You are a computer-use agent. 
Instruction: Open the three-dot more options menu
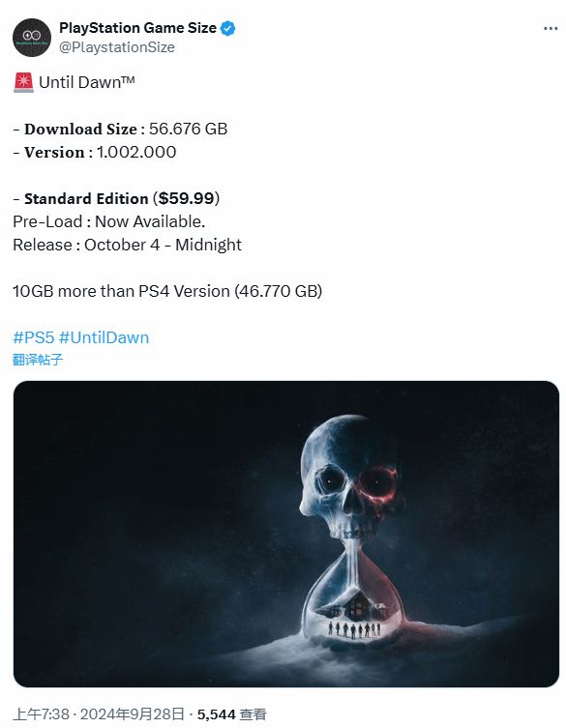(551, 29)
